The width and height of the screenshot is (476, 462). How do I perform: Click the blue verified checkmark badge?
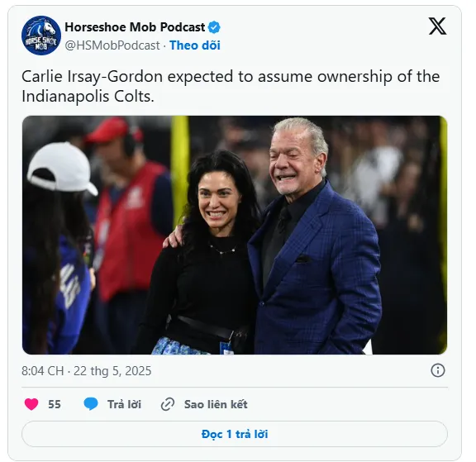[x=214, y=27]
